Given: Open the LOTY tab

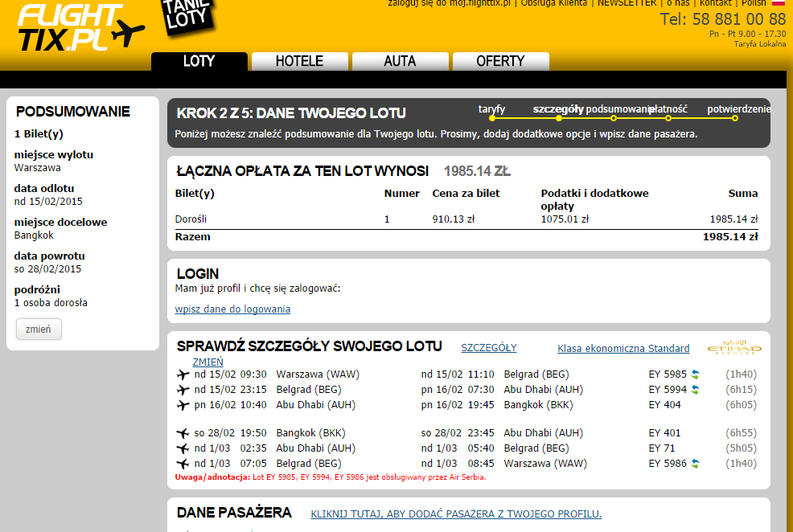Looking at the screenshot, I should [199, 61].
